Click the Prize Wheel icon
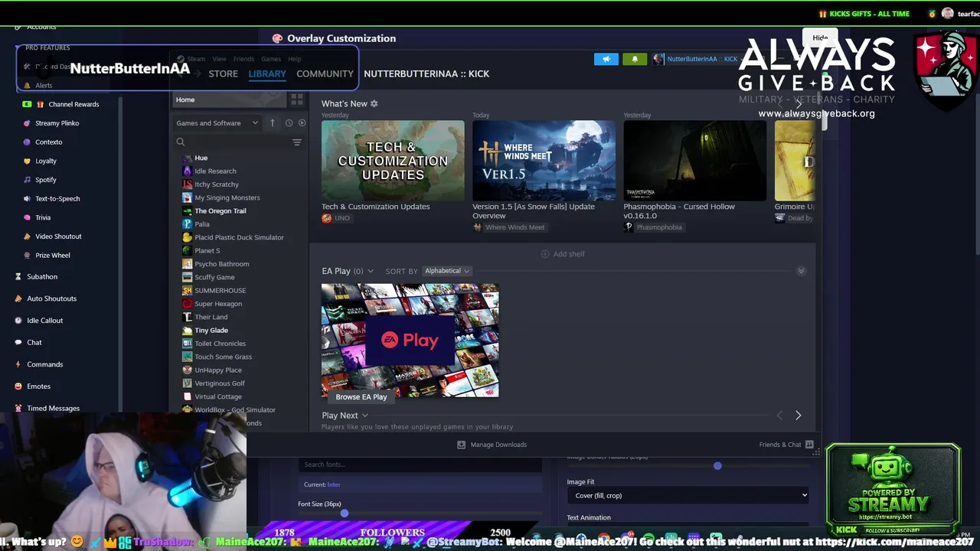 pos(28,256)
